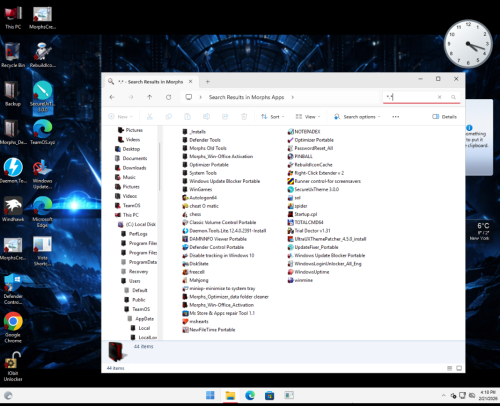Expand breadcrumb chevron after Morphs Apps
This screenshot has height=406, width=500.
click(293, 97)
